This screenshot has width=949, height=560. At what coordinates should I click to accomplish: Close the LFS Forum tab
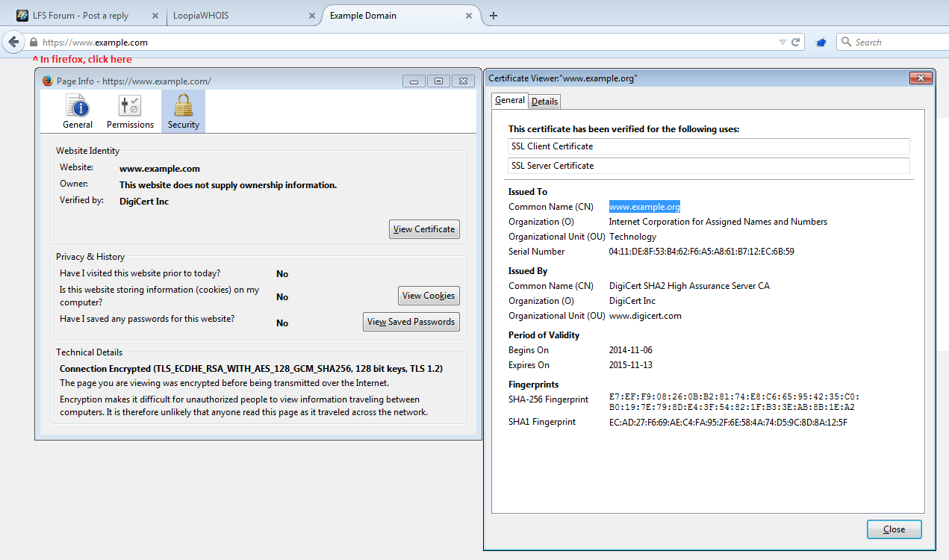click(x=155, y=16)
